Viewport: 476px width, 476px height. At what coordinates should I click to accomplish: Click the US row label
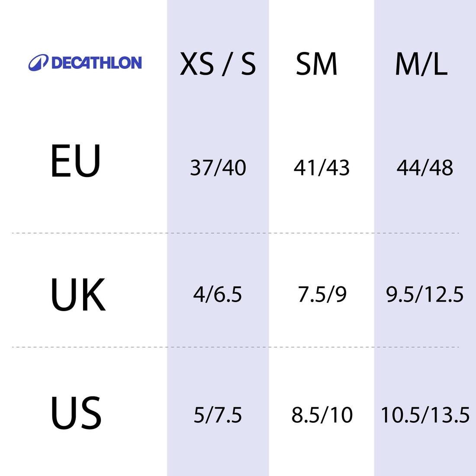[x=76, y=412]
